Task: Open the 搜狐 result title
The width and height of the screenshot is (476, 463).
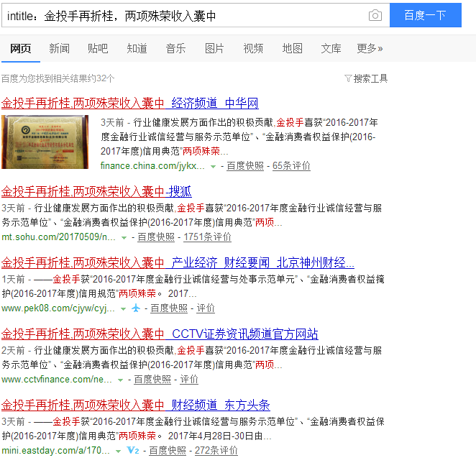Action: (x=96, y=191)
